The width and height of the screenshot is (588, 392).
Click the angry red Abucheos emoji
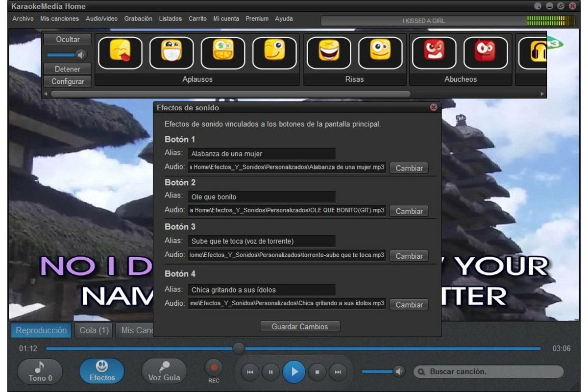tap(434, 53)
